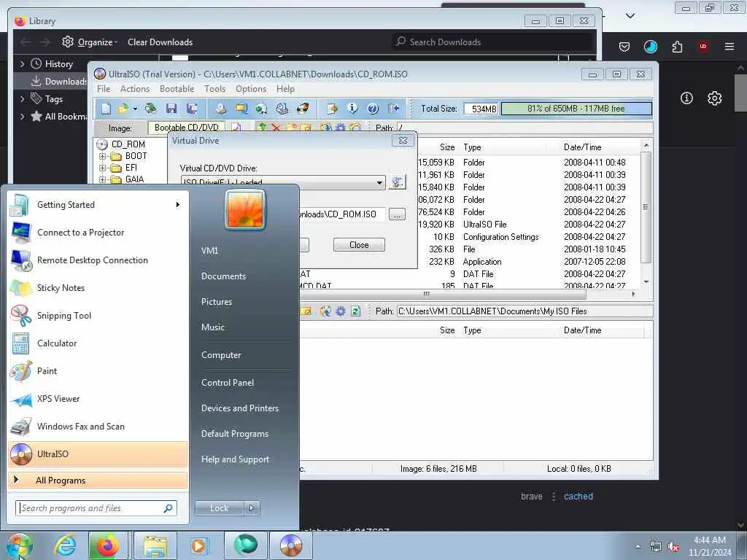Screen dimensions: 747x560
Task: Click the red X Delete icon in image toolbar
Action: [x=276, y=127]
